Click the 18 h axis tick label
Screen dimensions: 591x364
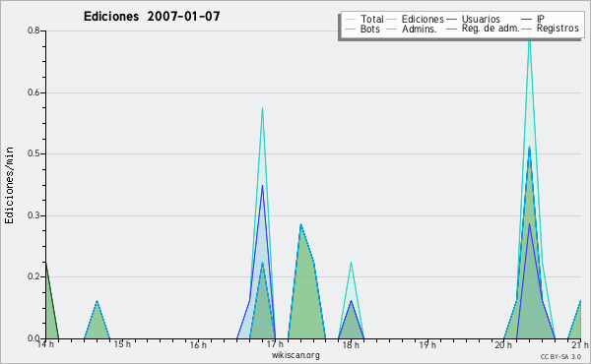tap(351, 344)
